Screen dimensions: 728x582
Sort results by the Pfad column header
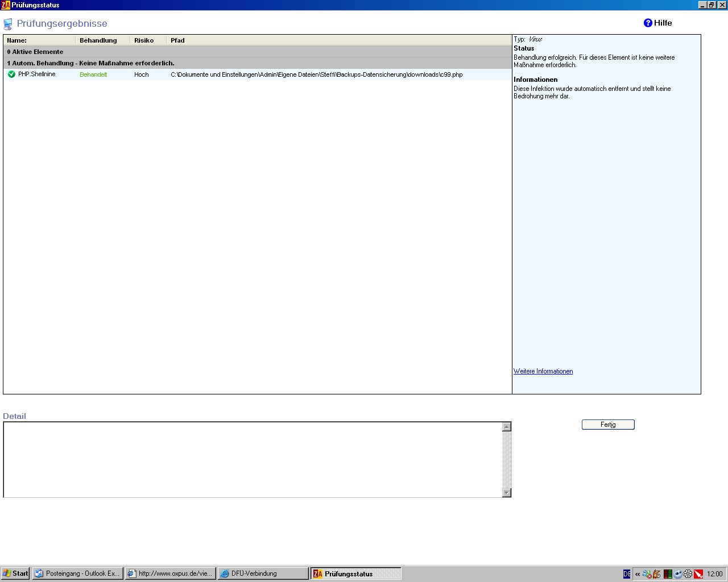177,40
